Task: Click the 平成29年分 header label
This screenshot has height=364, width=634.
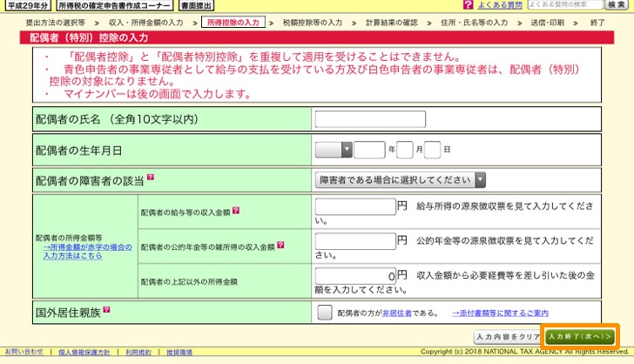Action: [x=28, y=6]
